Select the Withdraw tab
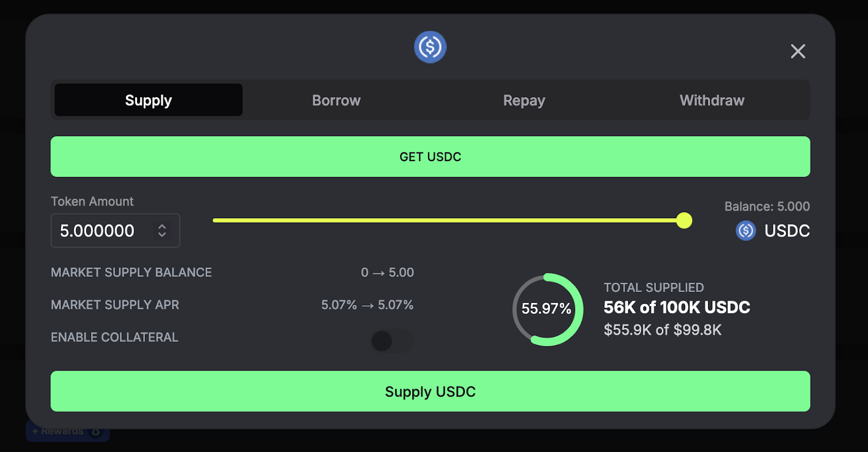Image resolution: width=868 pixels, height=452 pixels. [x=711, y=100]
